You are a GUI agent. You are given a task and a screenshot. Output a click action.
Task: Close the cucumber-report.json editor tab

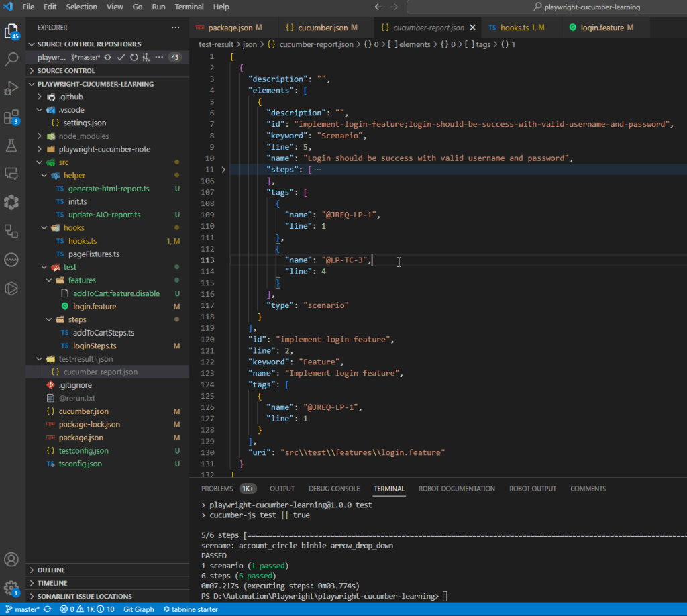click(472, 28)
